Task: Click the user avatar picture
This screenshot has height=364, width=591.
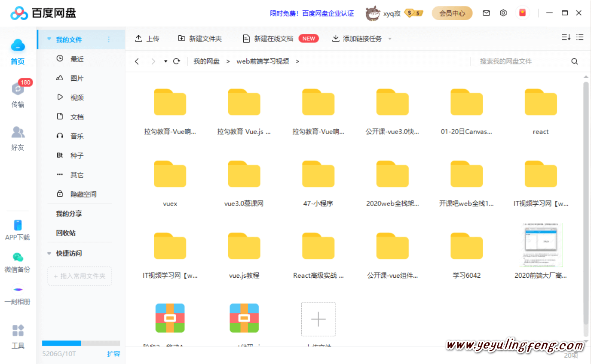Action: [373, 13]
